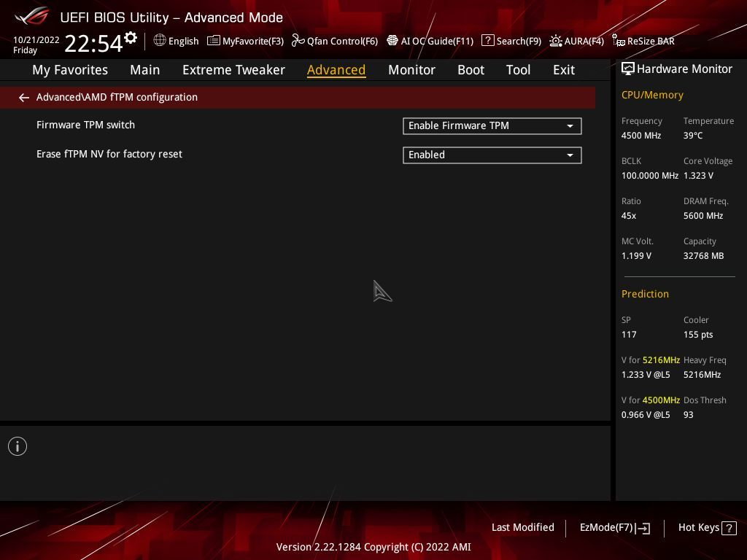
Task: Click the 1.199 V MC Volt value
Action: pos(636,256)
